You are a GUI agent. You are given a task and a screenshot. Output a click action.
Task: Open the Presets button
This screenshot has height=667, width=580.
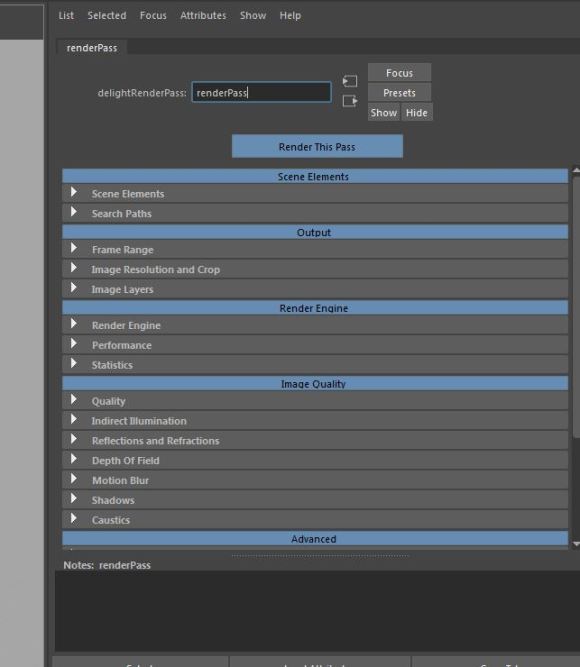pyautogui.click(x=400, y=92)
